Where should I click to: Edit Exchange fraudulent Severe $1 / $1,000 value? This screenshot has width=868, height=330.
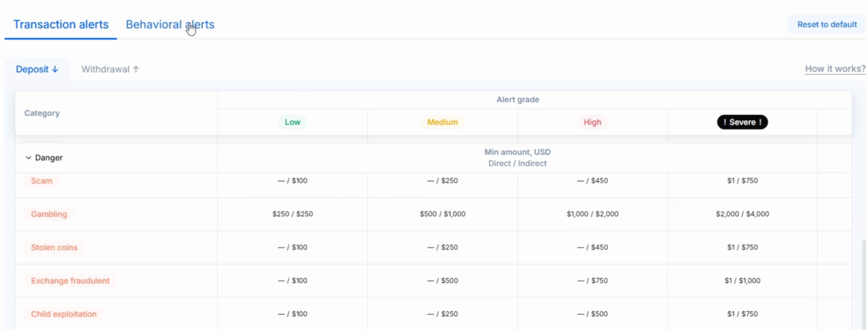(742, 281)
